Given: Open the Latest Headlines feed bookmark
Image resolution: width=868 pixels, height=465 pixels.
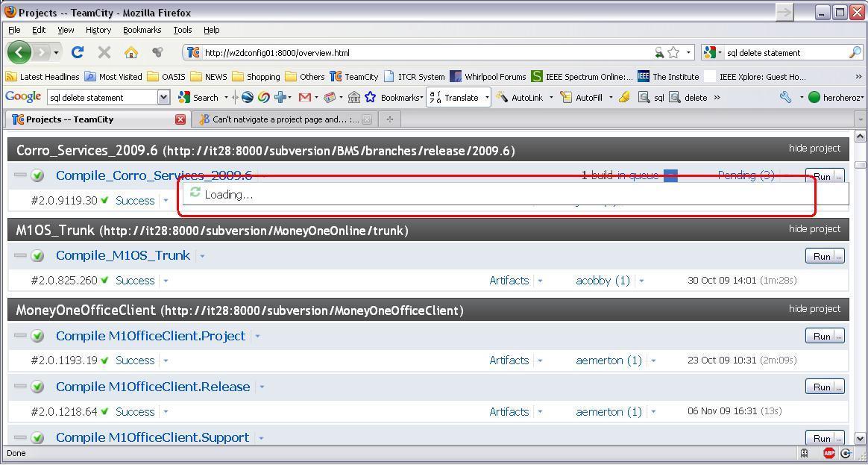Looking at the screenshot, I should (43, 76).
